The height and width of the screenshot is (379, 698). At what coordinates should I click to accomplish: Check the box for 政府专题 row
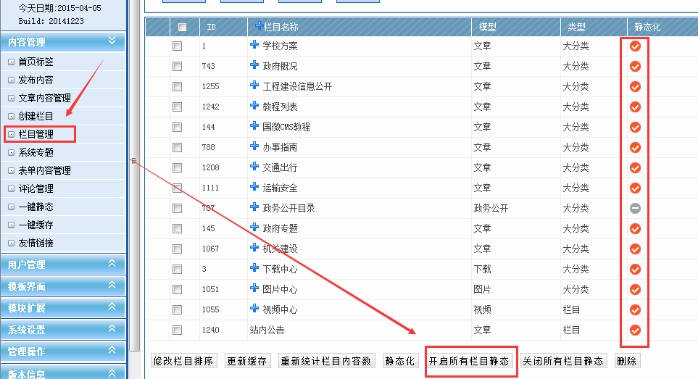coord(177,228)
